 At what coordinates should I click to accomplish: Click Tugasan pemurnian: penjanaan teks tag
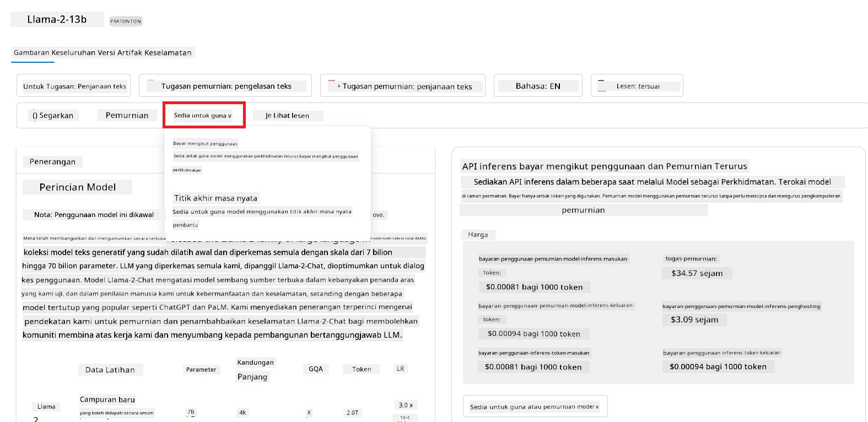point(403,86)
